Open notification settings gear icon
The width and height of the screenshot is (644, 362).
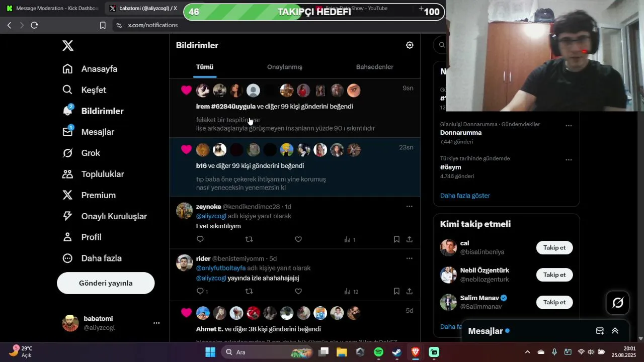410,45
